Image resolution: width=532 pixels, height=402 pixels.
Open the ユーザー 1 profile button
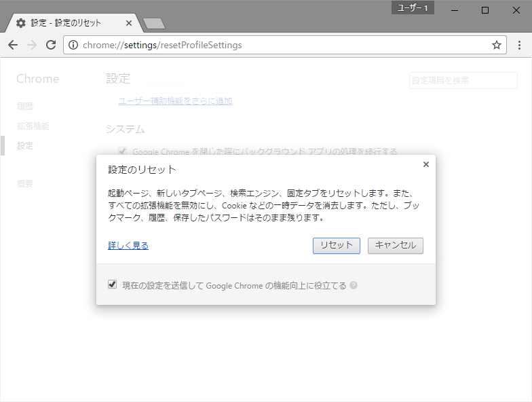click(413, 7)
